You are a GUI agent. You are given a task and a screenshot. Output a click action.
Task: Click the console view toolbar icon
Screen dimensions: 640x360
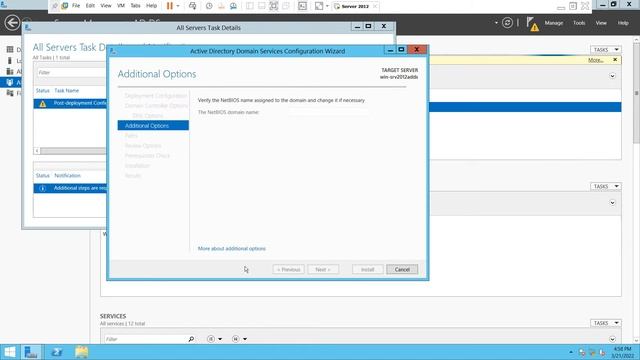(x=302, y=6)
